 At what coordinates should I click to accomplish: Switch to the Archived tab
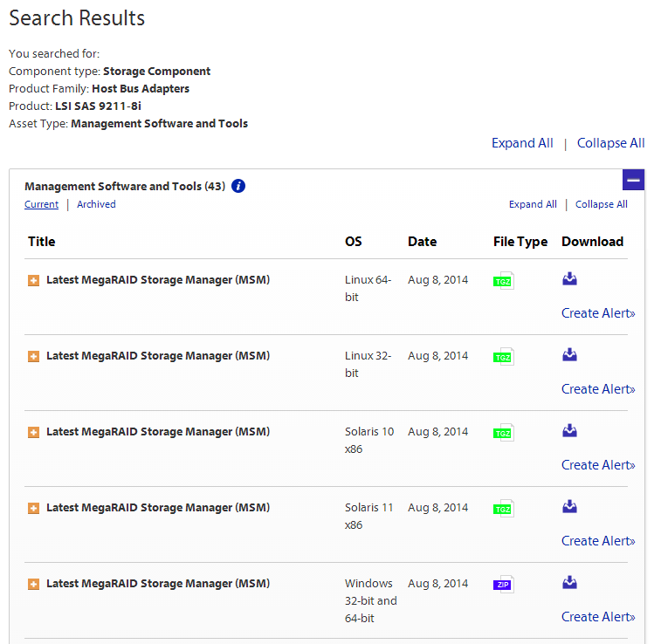coord(96,204)
